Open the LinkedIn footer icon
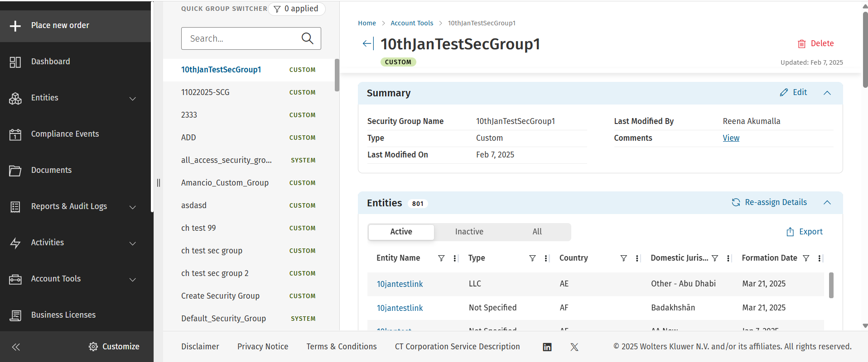Viewport: 868px width, 362px height. click(x=547, y=347)
